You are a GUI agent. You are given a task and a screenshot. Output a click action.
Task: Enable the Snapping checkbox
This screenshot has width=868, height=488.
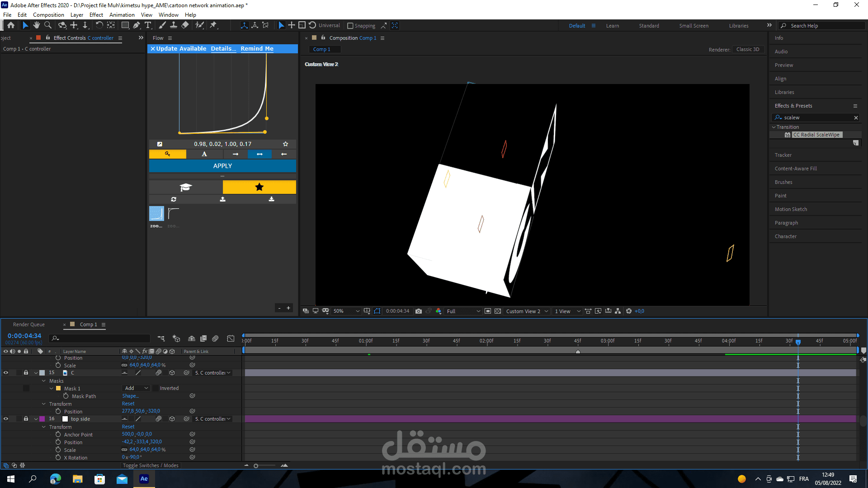point(350,26)
